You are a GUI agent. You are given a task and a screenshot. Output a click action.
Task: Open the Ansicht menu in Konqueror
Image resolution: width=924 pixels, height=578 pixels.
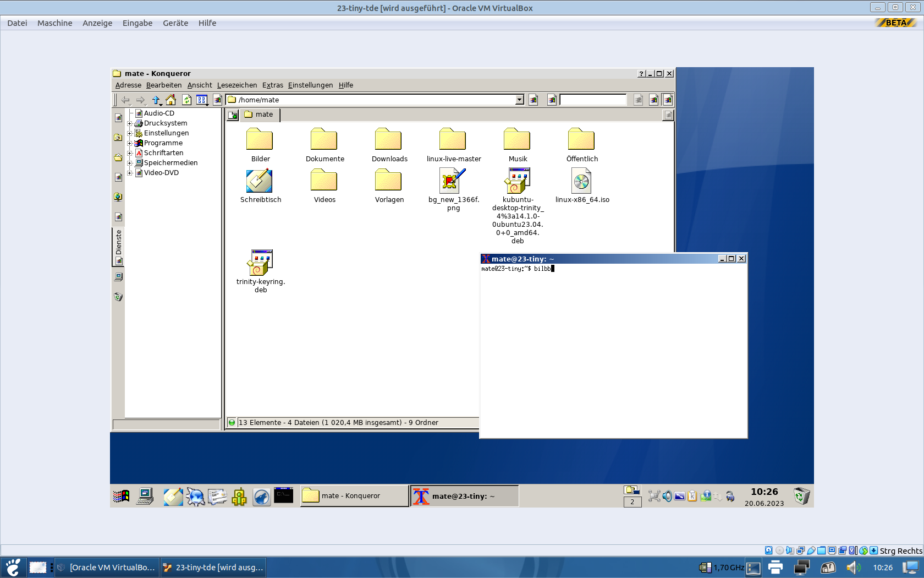click(x=200, y=85)
